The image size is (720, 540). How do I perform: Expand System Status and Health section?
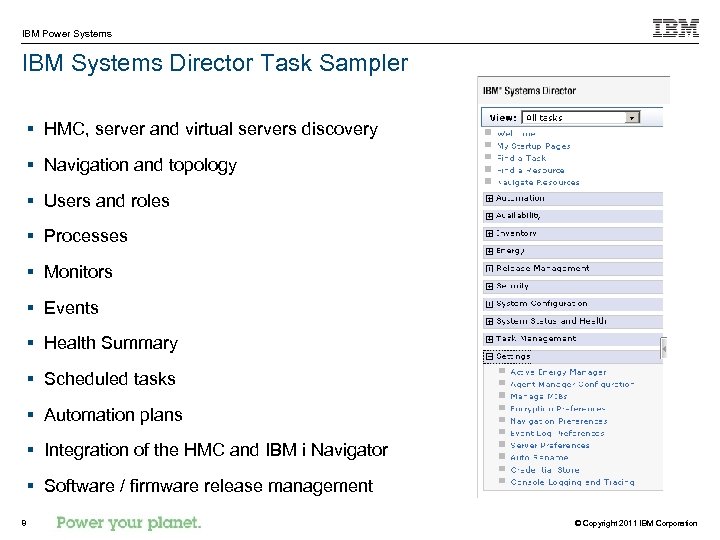489,321
